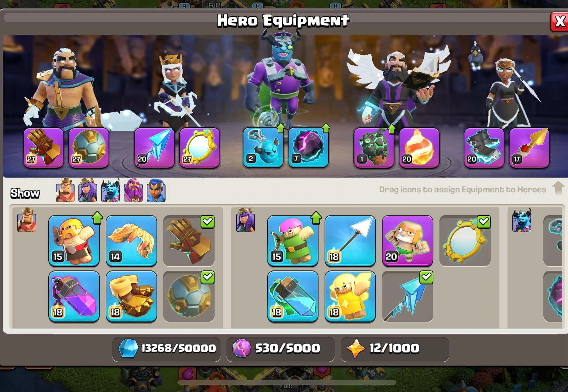Screen dimensions: 568x392
Task: Select the level 18 Earthquake Boots equipment
Action: (x=131, y=296)
